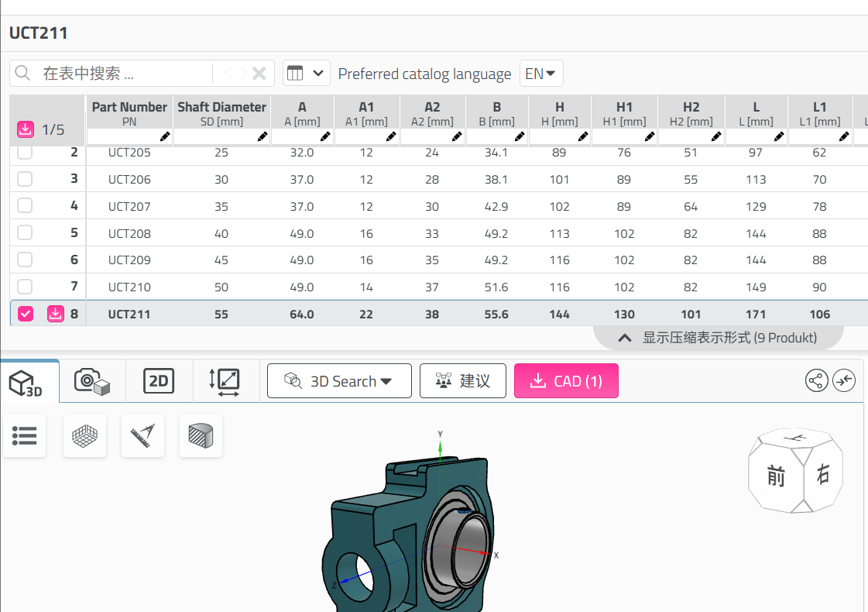The width and height of the screenshot is (868, 612).
Task: Check the box for UCT206 row
Action: (25, 179)
